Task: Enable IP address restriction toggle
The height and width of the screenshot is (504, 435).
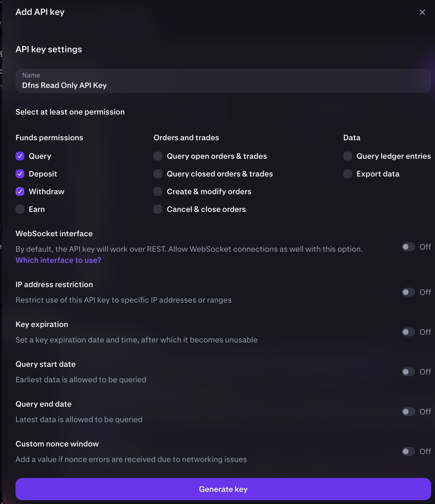Action: click(408, 292)
